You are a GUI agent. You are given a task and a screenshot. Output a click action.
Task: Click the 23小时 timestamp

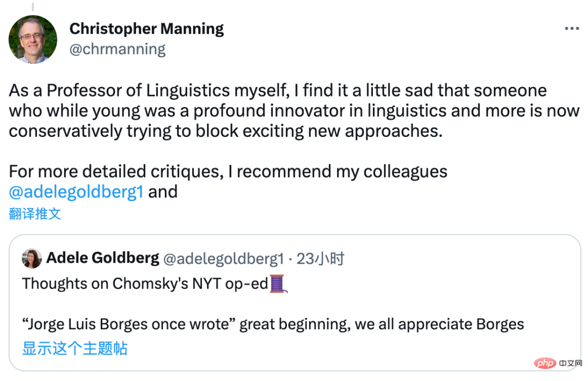(320, 258)
